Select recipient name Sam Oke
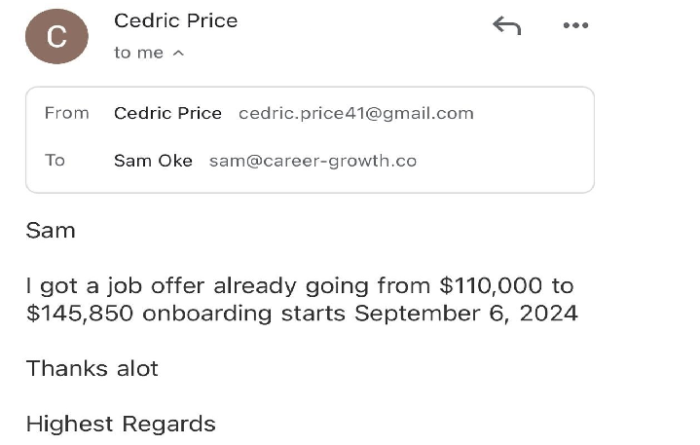 153,160
